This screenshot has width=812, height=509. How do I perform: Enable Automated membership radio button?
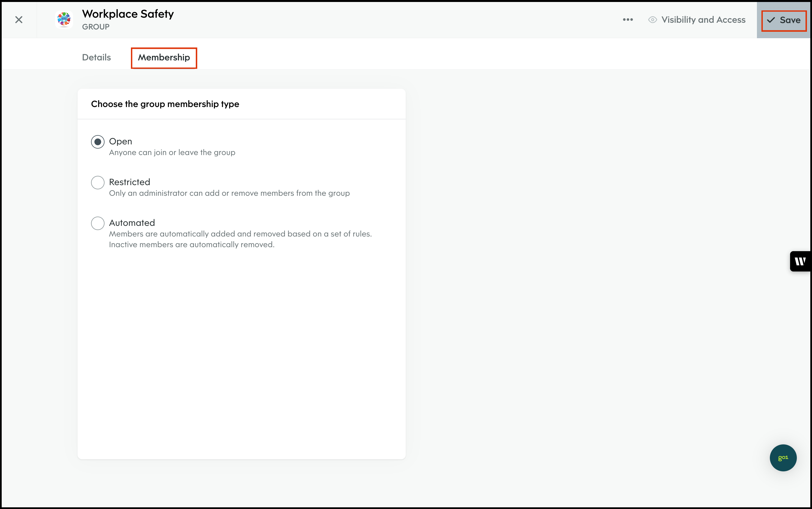[x=97, y=223]
